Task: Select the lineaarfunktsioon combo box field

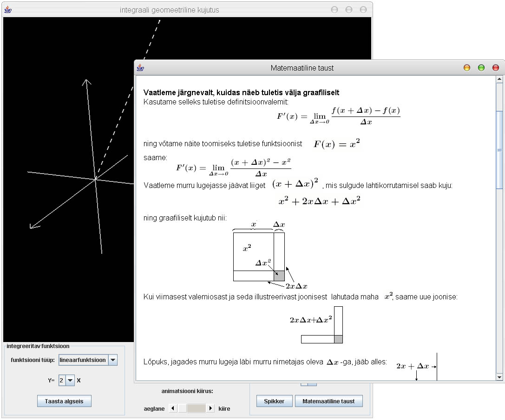Action: [83, 360]
